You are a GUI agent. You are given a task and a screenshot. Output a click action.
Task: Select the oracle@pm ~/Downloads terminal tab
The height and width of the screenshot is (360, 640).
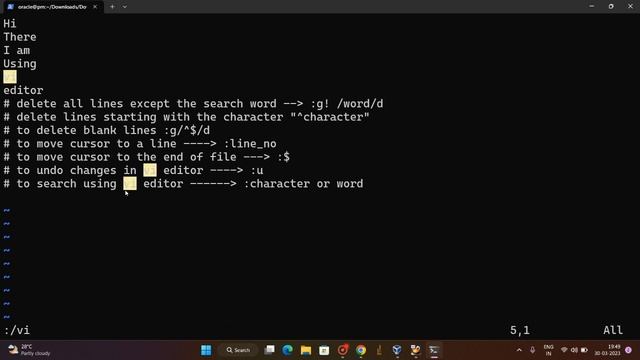(52, 7)
